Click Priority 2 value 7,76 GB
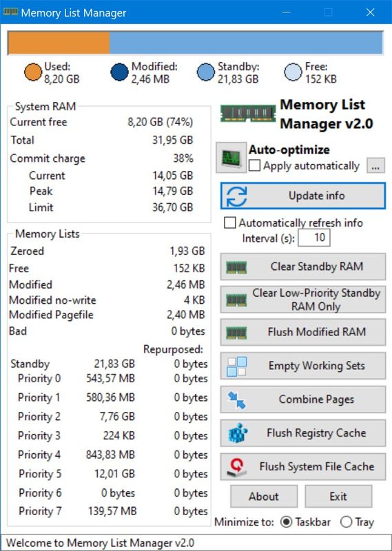The width and height of the screenshot is (392, 551). click(117, 417)
